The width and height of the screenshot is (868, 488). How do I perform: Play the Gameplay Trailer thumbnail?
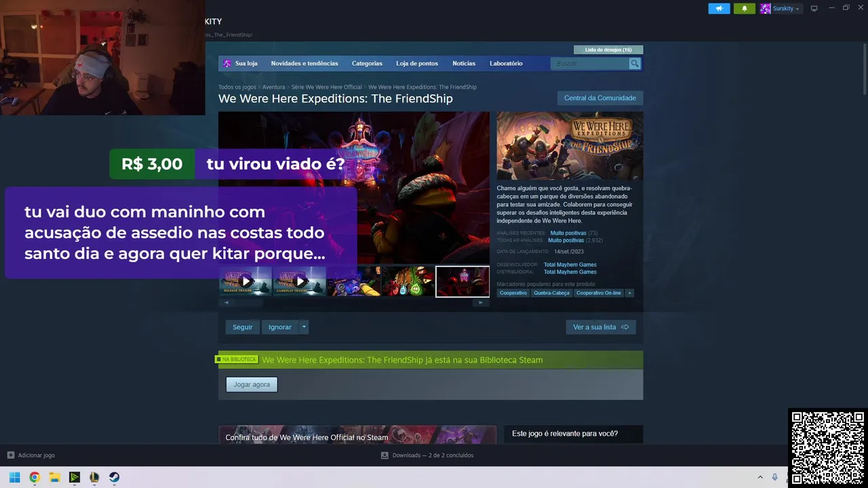[299, 281]
